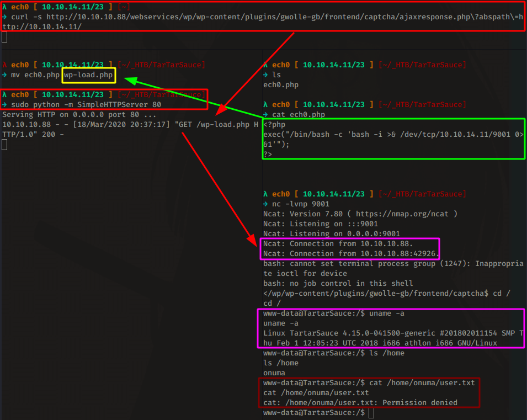Click the cursor block below the 'TTP/1.0" 200 -' line
The height and width of the screenshot is (420, 527).
4,145
